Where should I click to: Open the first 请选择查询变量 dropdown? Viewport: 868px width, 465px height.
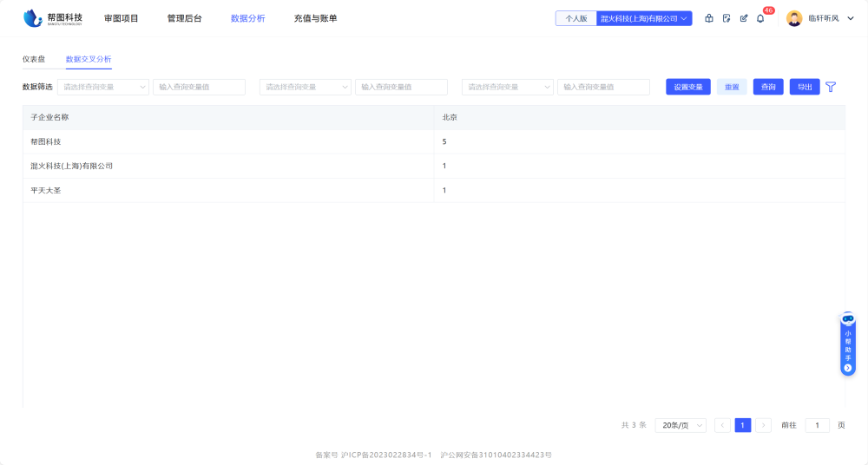coord(103,87)
